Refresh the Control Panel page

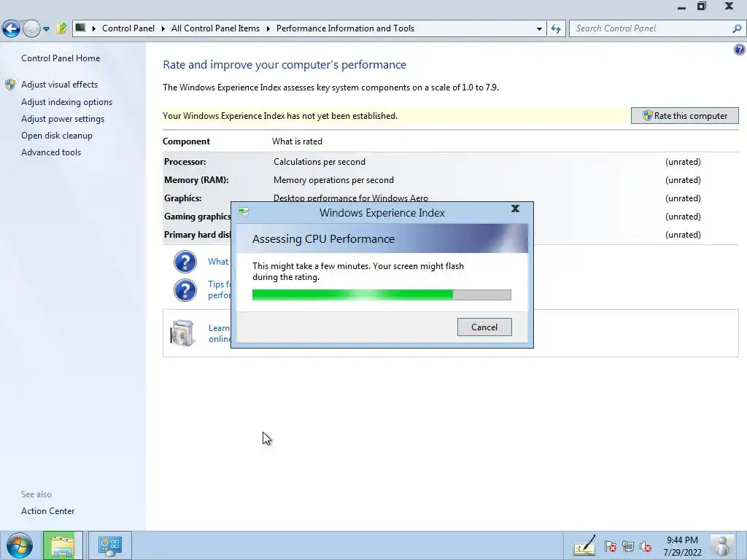[x=556, y=28]
